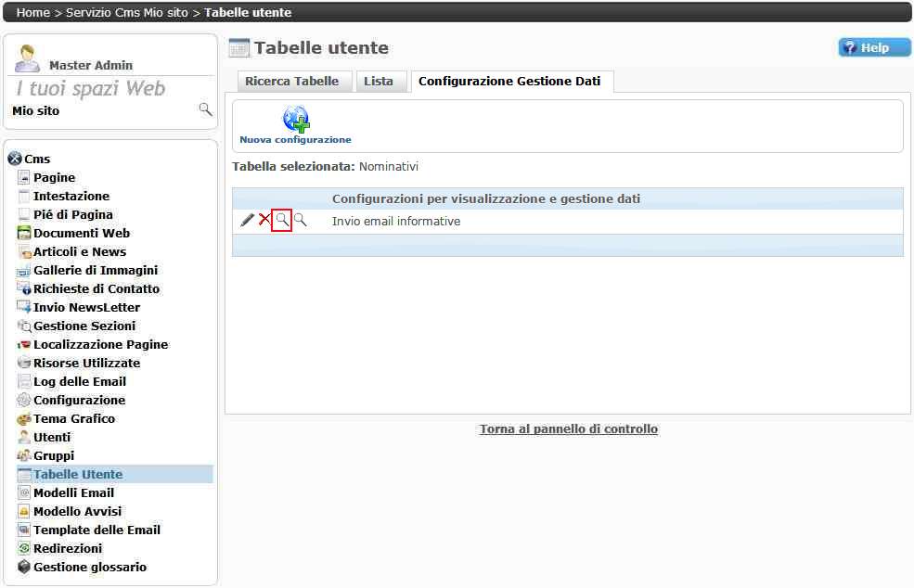Click the Nuova configurazione globe icon
This screenshot has width=914, height=588.
(x=295, y=119)
